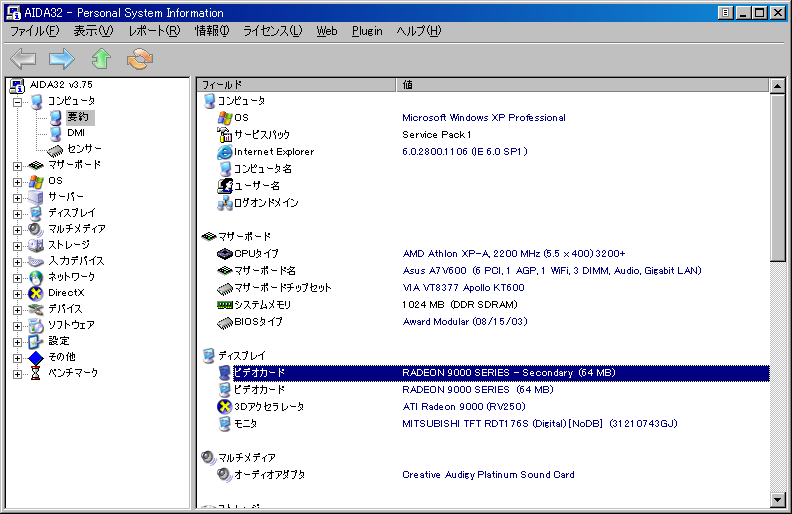Click the その他 blue diamond icon

[x=36, y=357]
